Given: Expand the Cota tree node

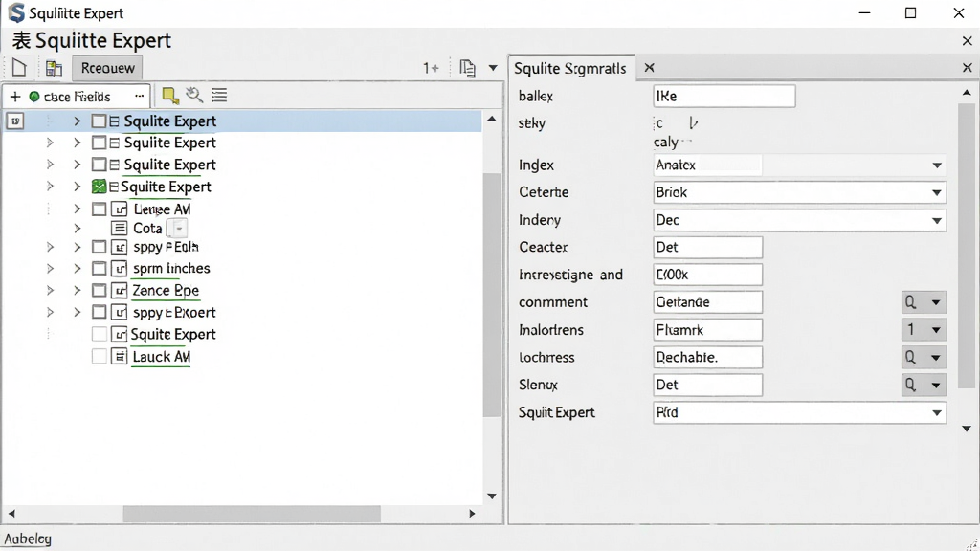Looking at the screenshot, I should click(77, 228).
